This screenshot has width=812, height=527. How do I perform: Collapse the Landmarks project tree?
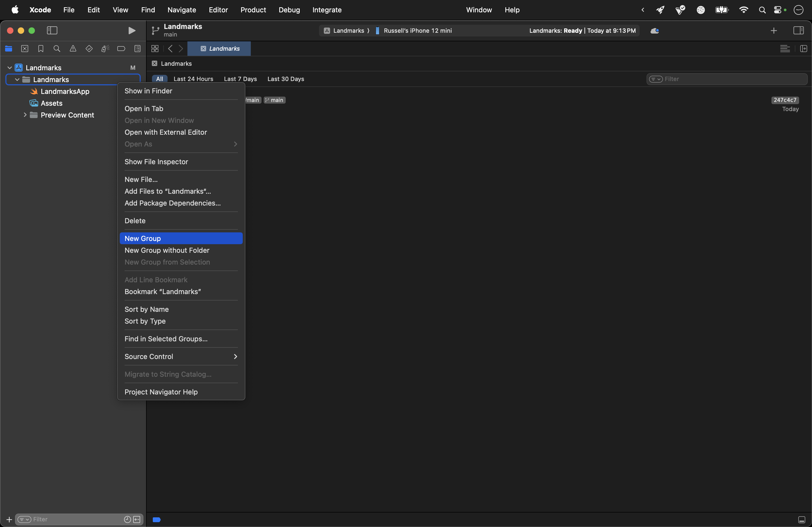9,68
